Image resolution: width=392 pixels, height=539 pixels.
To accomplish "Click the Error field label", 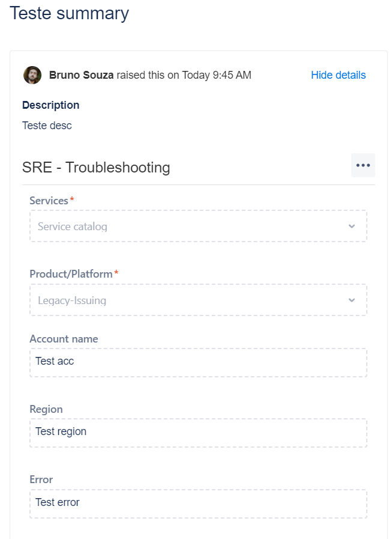I will click(x=41, y=480).
